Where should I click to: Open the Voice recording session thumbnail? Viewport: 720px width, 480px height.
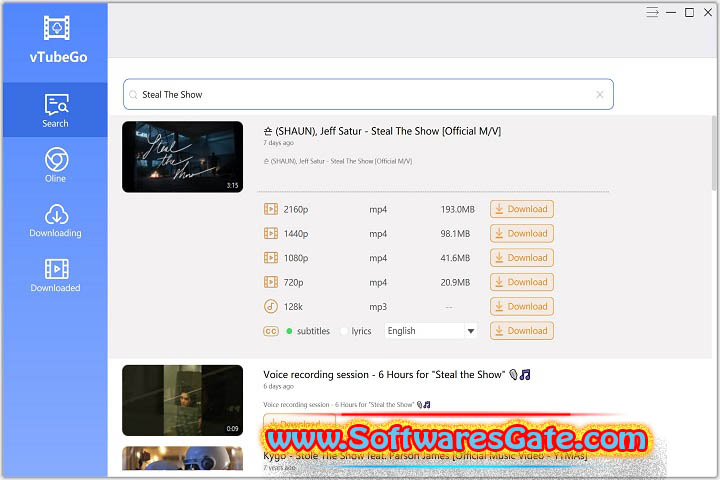(182, 401)
